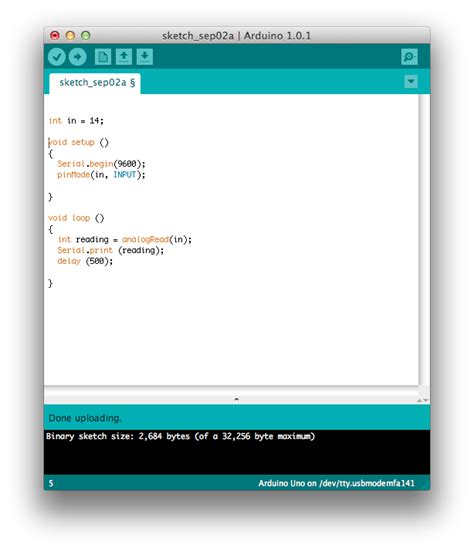Open a sketch using the Open icon
Viewport: 474px width, 551px height.
(124, 57)
